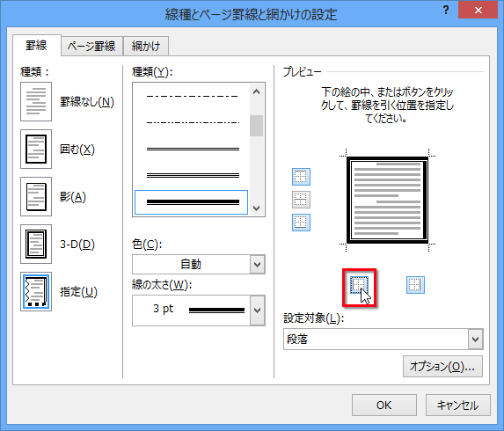Select the thick-thin double line style

click(x=191, y=202)
